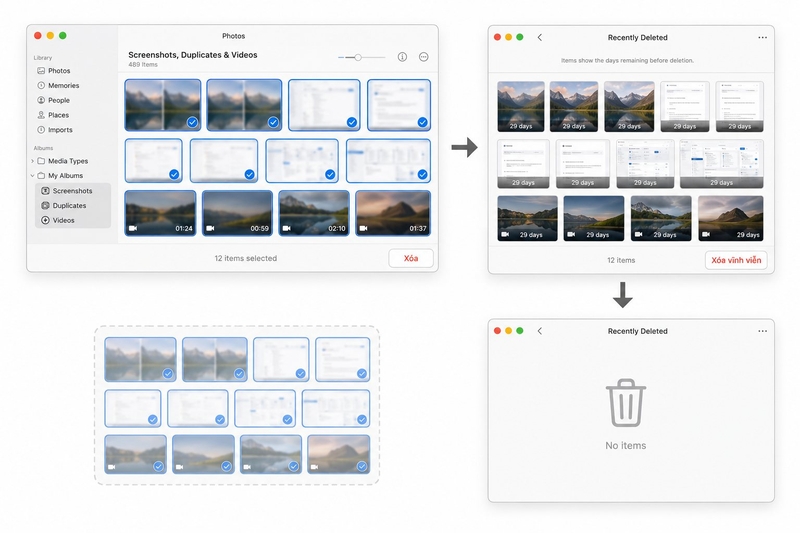Click the Albums section header in sidebar
The image size is (800, 533).
click(43, 148)
